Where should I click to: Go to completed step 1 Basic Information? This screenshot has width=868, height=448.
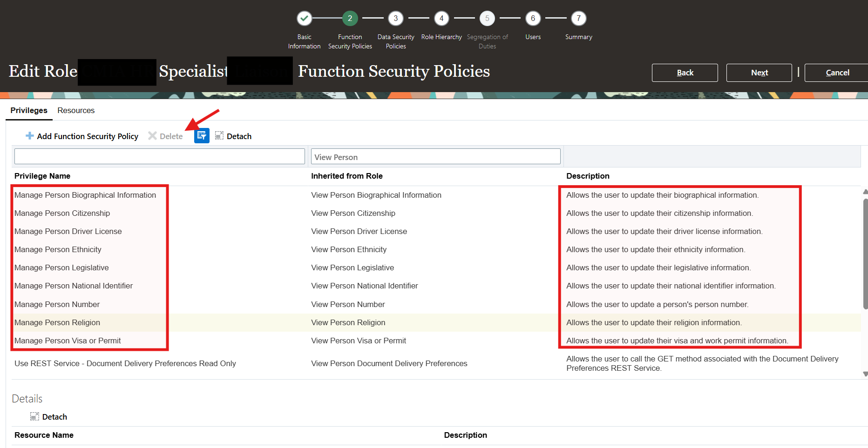(304, 19)
